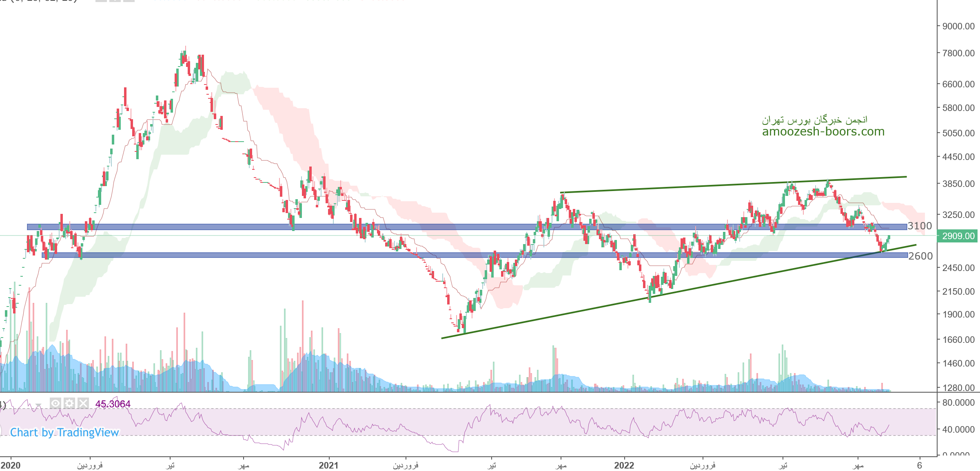Open RSI indicator settings gear
This screenshot has height=471, width=980.
(x=69, y=404)
